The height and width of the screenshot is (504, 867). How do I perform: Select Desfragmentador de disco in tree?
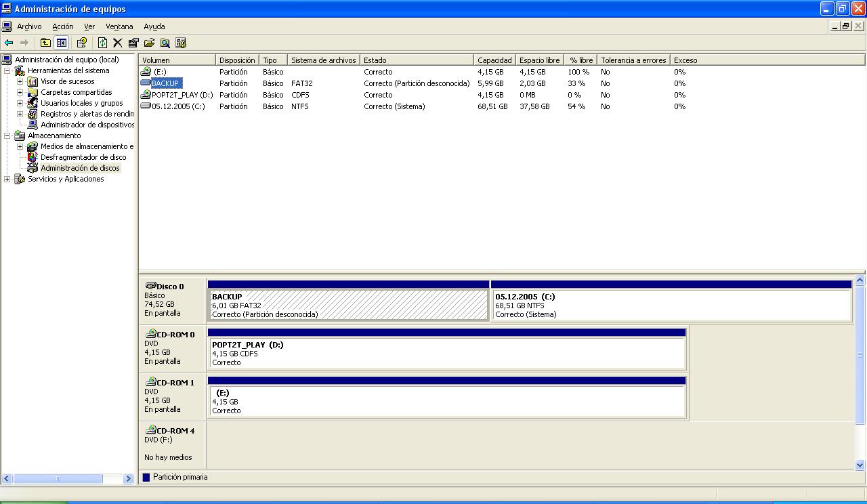click(x=83, y=157)
